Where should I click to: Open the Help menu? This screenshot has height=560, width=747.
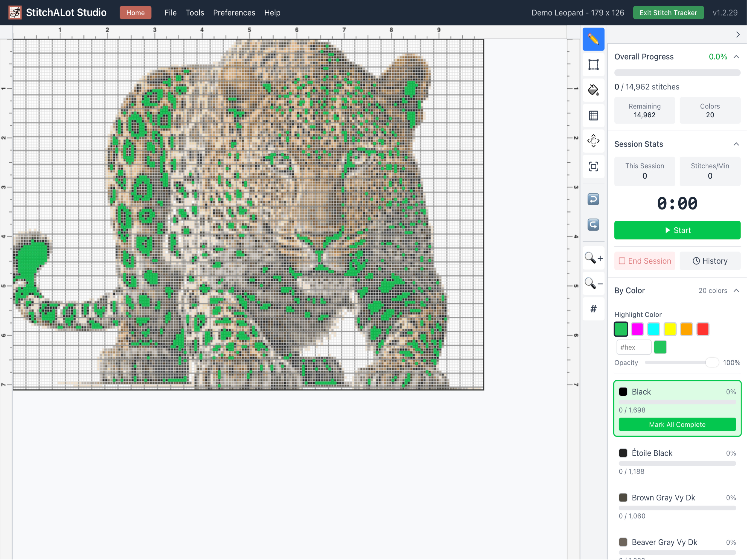click(x=272, y=13)
